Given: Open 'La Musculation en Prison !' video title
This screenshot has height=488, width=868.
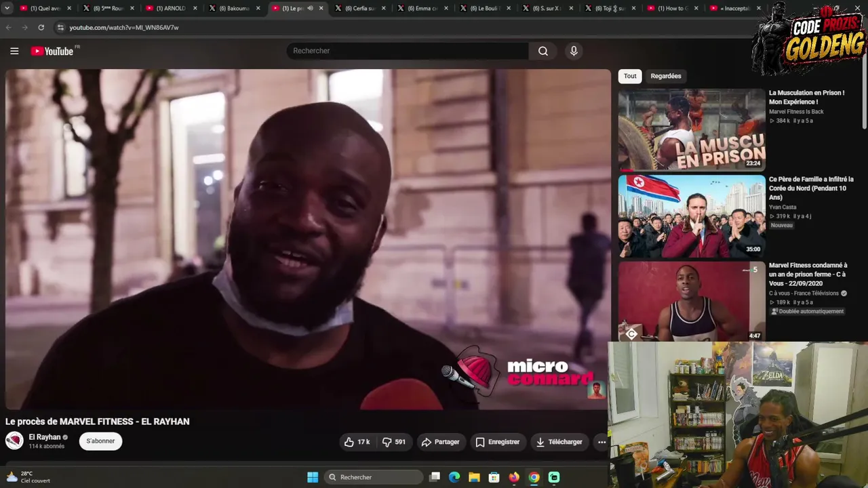Looking at the screenshot, I should coord(807,97).
